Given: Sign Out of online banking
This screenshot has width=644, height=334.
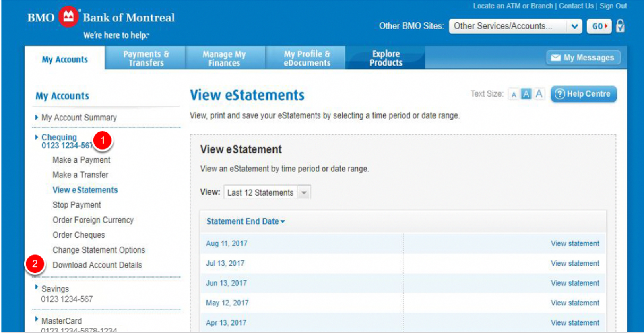Looking at the screenshot, I should click(613, 6).
